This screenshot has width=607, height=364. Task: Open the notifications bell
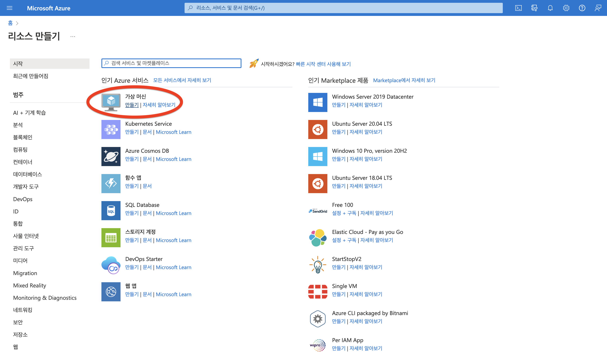pos(550,8)
